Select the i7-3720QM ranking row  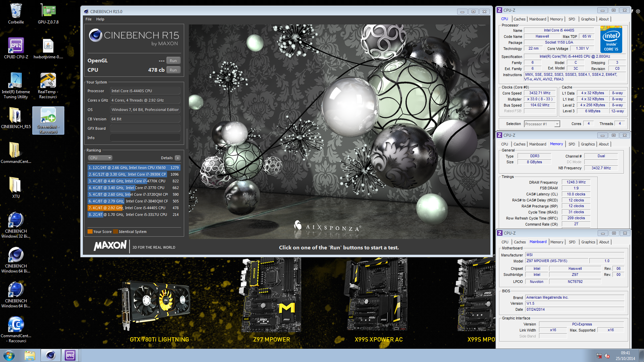pos(134,194)
